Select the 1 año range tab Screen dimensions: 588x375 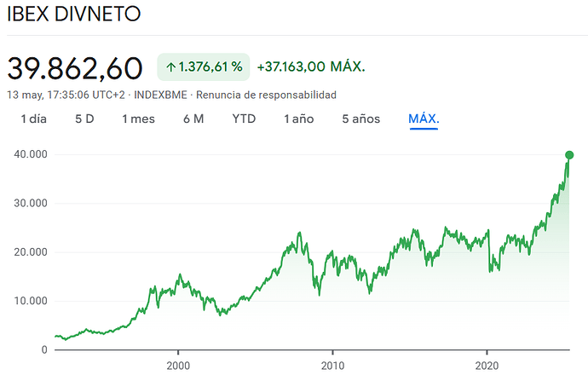click(298, 118)
